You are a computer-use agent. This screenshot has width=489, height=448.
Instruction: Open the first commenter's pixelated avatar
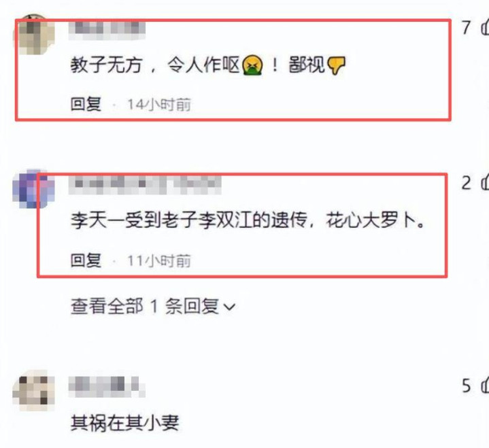click(x=33, y=34)
